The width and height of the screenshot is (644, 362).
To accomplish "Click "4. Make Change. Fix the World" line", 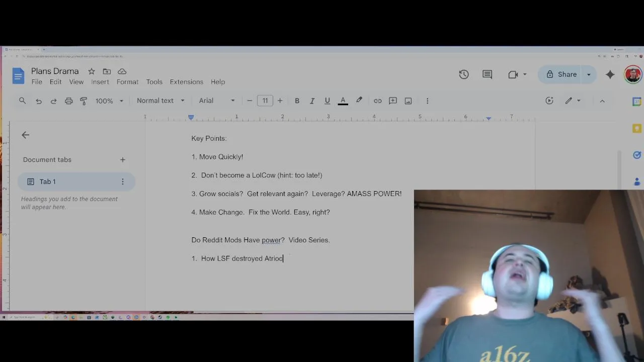I will pos(261,213).
